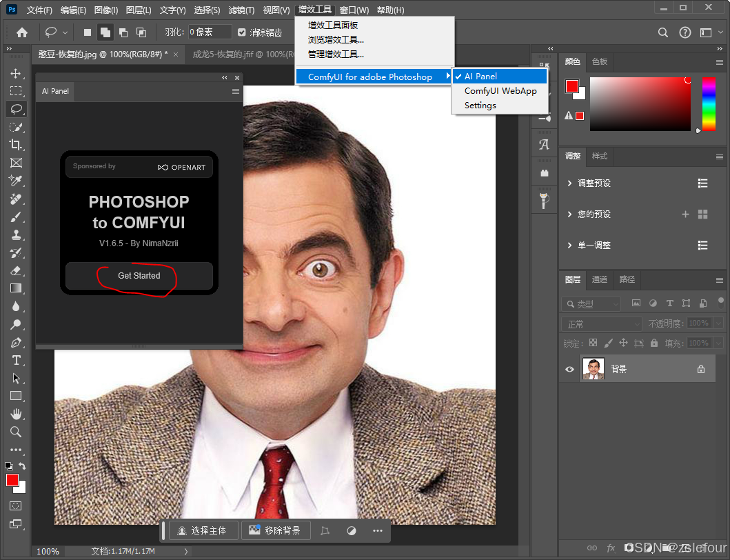
Task: Toggle type layer filter icon
Action: click(669, 303)
